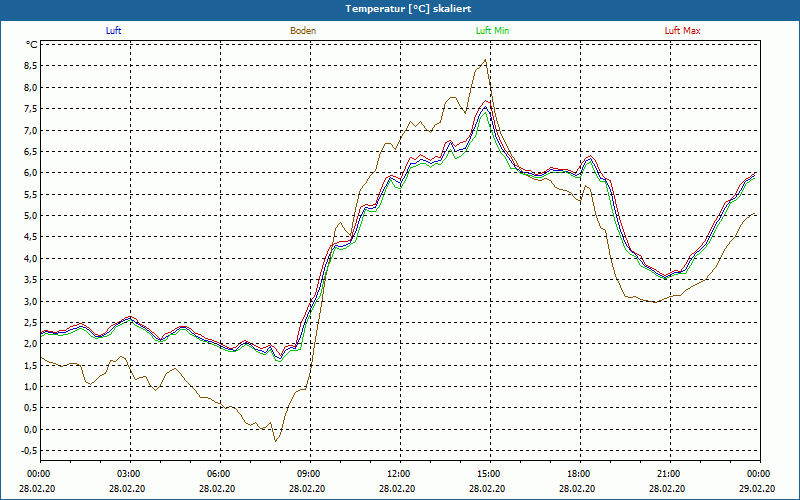The width and height of the screenshot is (800, 500).
Task: Click the chart title Temperatur [°C] skaliert
Action: click(408, 9)
